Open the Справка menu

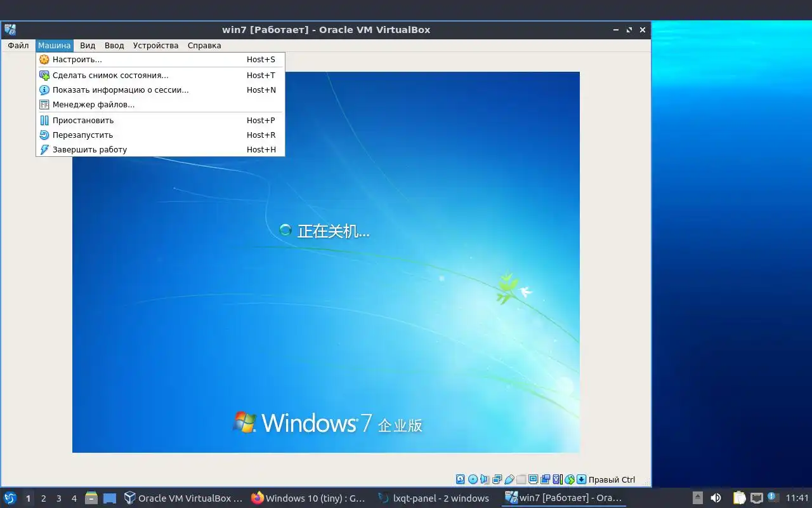204,46
